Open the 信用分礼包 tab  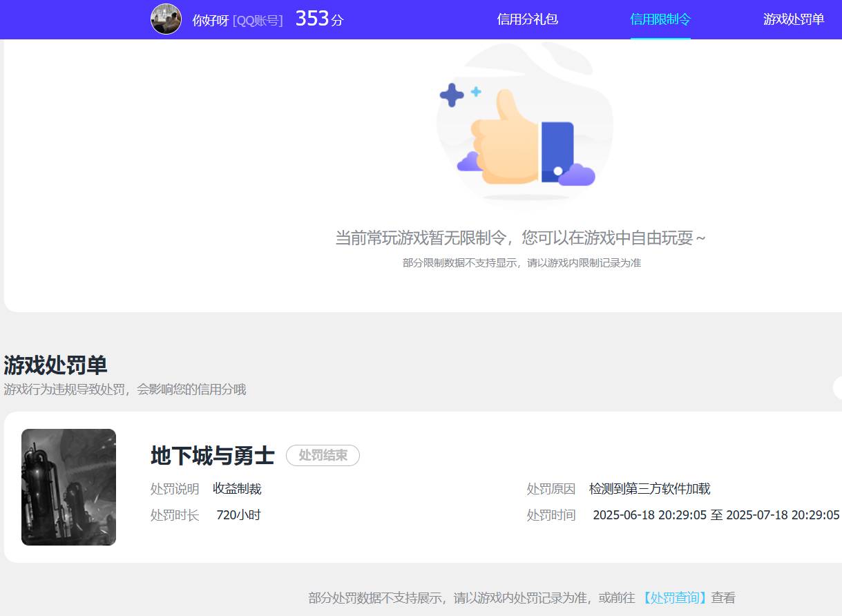[527, 19]
